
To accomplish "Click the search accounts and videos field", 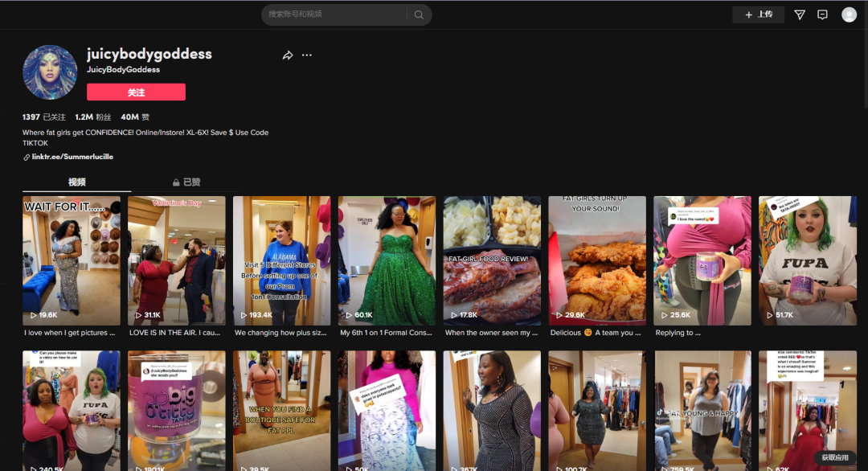I will 334,14.
